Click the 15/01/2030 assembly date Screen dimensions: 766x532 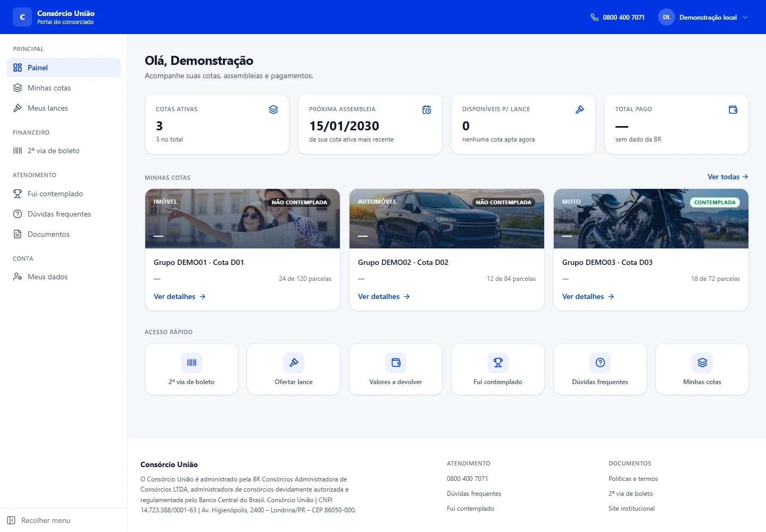pyautogui.click(x=344, y=126)
